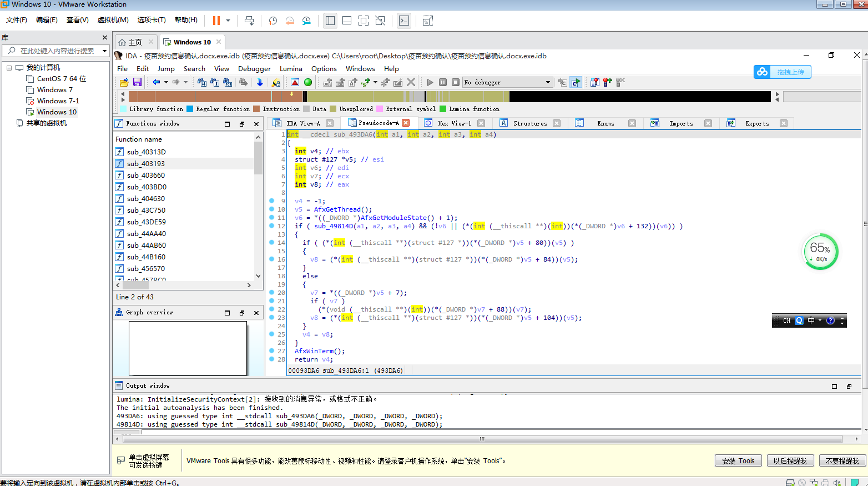Viewport: 868px width, 486px height.
Task: Click 以后提醒我 button
Action: 790,461
